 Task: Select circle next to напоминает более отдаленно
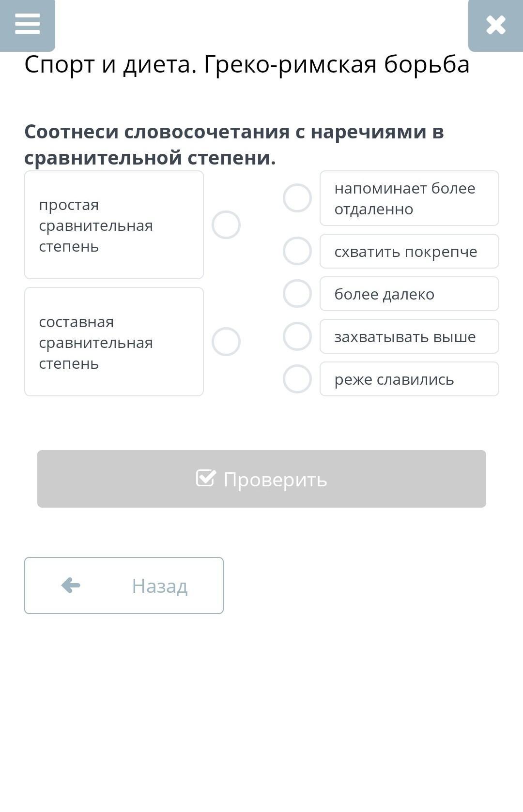pyautogui.click(x=297, y=198)
